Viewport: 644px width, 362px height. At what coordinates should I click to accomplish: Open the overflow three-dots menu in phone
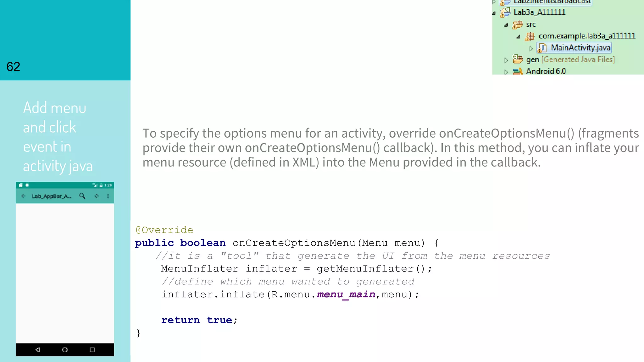coord(108,196)
